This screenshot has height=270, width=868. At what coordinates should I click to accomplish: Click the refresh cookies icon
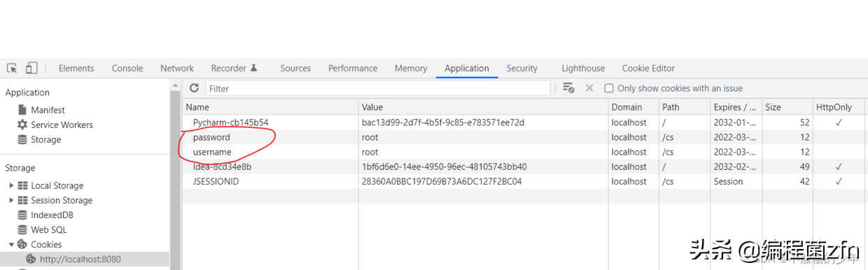(194, 88)
